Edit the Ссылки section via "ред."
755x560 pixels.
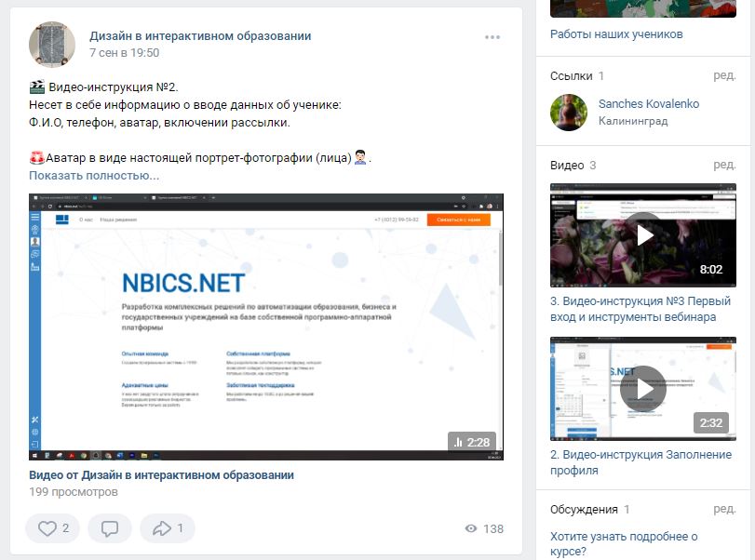pos(724,75)
